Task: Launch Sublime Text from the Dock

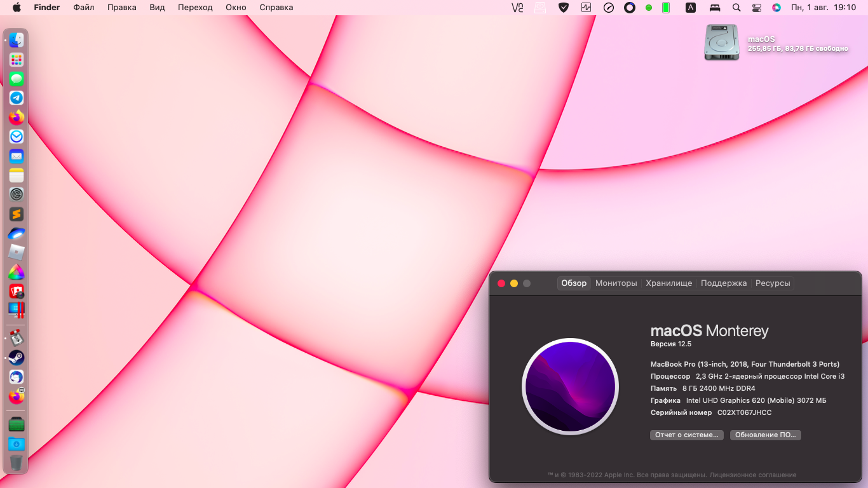Action: click(17, 214)
